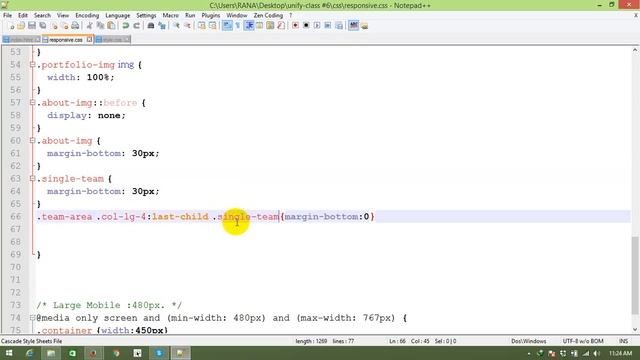Screen dimensions: 640x360
Task: Open Chrome from the taskbar
Action: [116, 353]
